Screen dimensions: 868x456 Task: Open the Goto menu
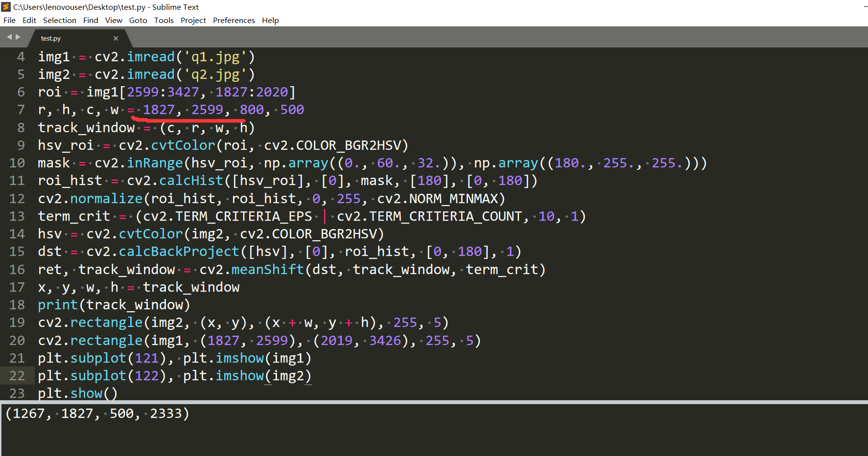[x=138, y=20]
